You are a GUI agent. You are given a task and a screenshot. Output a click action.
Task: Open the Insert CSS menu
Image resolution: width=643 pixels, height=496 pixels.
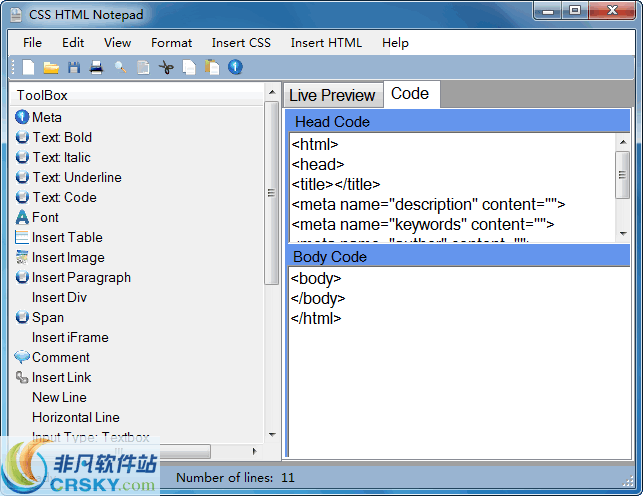pos(241,43)
